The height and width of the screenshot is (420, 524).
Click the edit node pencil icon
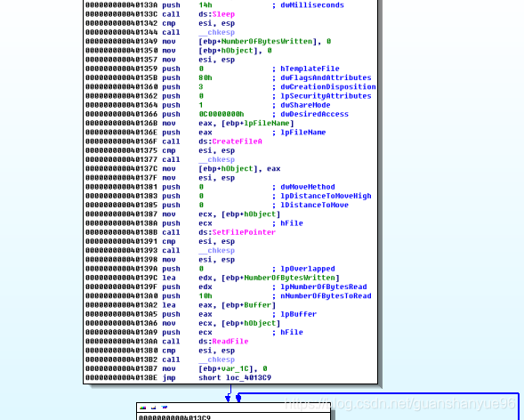(x=154, y=408)
